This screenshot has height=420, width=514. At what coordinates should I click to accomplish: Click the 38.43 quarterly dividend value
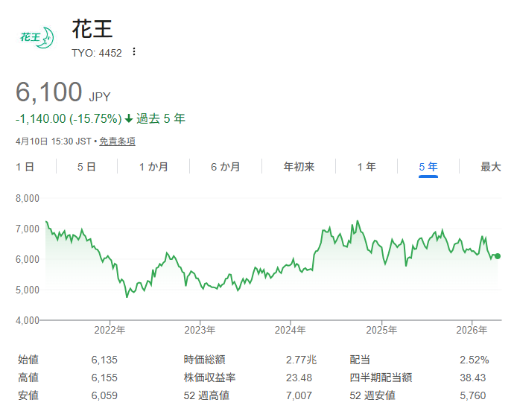pyautogui.click(x=473, y=378)
